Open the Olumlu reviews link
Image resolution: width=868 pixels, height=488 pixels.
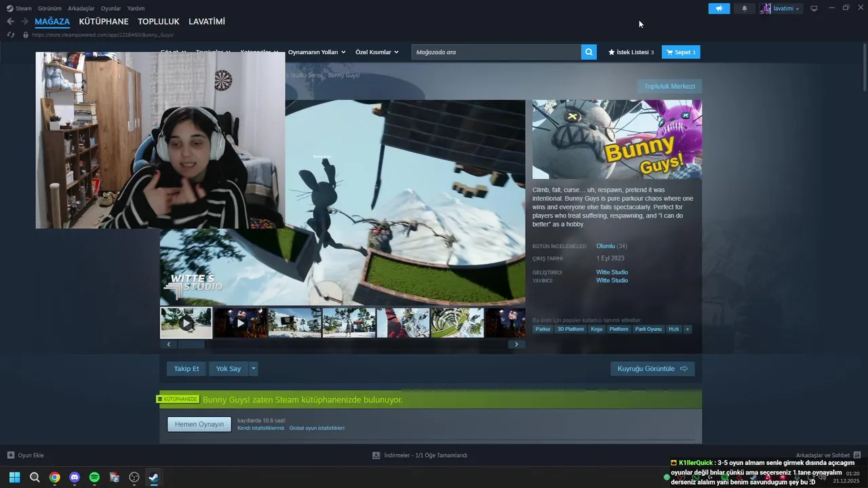point(606,246)
